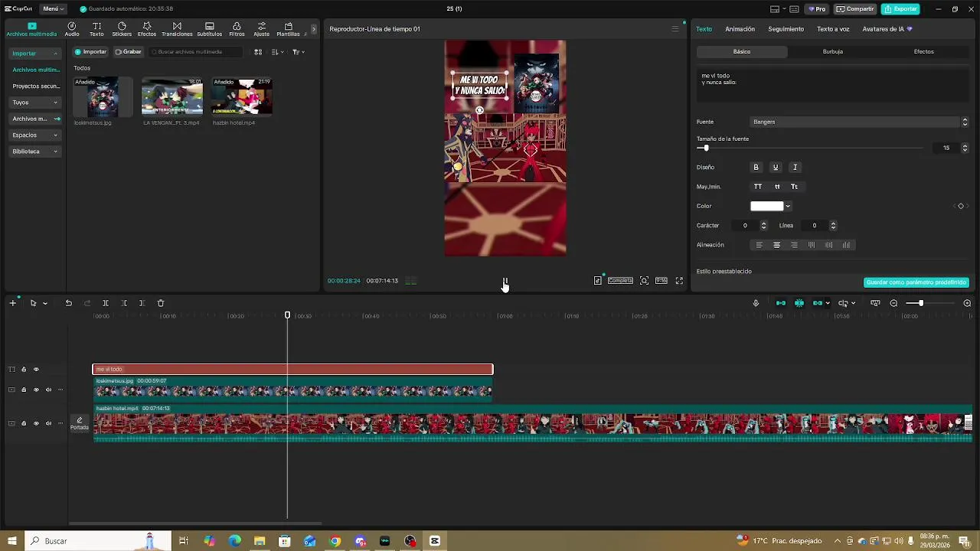Open the media sort dropdown
Viewport: 980px width, 551px height.
[x=277, y=52]
